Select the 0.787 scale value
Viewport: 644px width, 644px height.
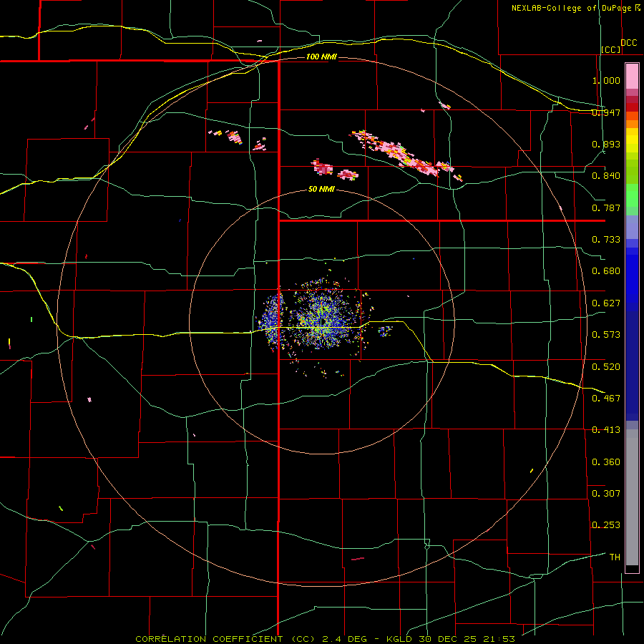[x=606, y=208]
